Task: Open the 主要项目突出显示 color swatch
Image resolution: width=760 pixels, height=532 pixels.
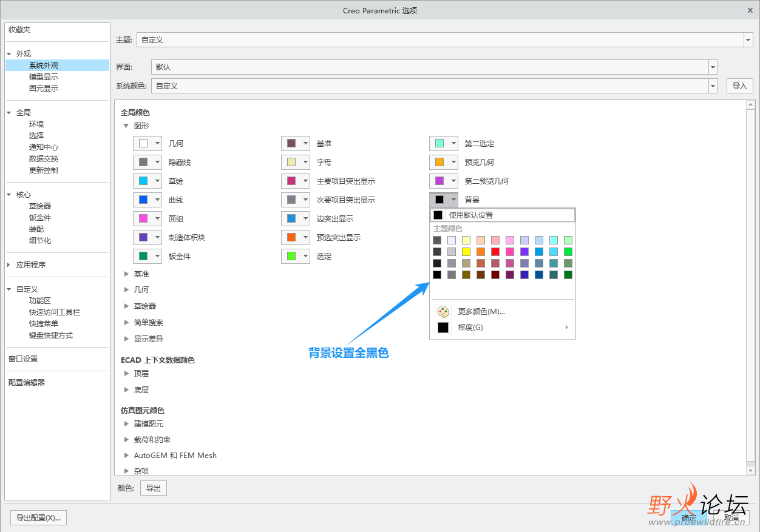Action: coord(296,181)
